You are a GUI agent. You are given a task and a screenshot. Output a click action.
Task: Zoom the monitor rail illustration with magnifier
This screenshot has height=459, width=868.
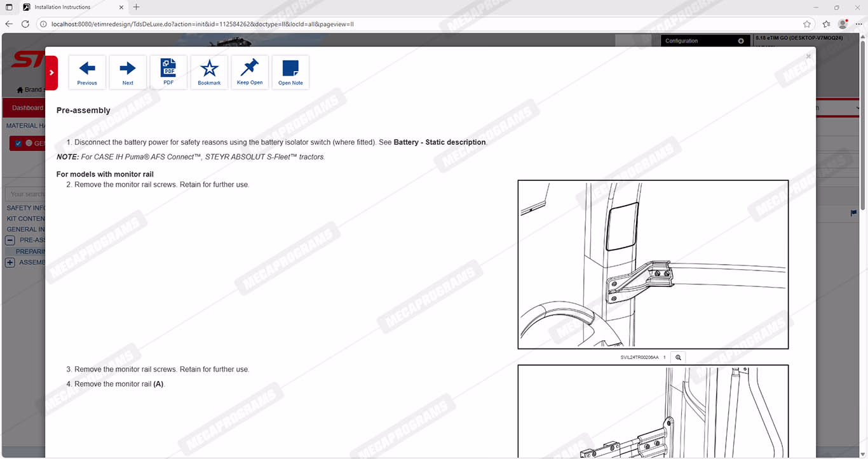pyautogui.click(x=678, y=357)
